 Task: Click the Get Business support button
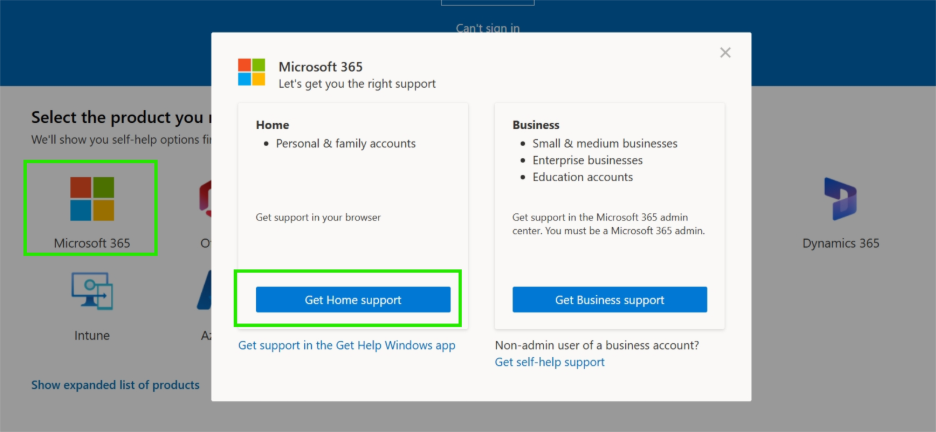tap(609, 300)
